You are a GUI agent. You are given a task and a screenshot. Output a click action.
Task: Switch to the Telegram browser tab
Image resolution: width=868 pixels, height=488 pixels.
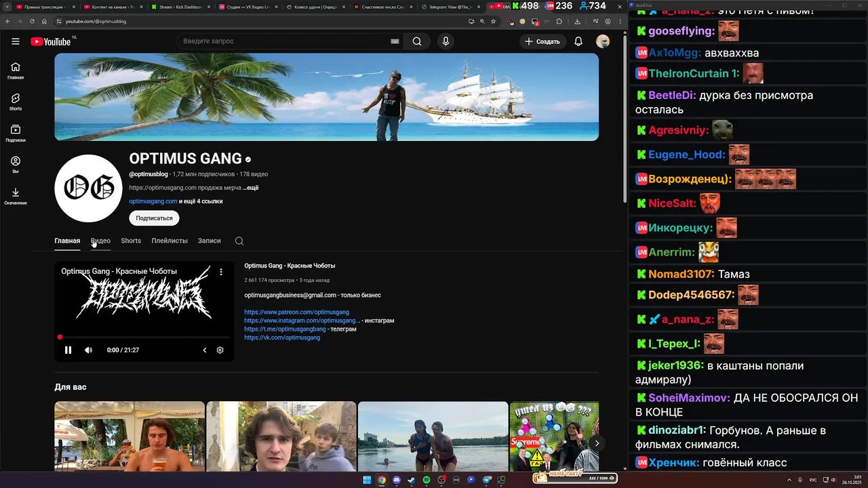click(448, 7)
